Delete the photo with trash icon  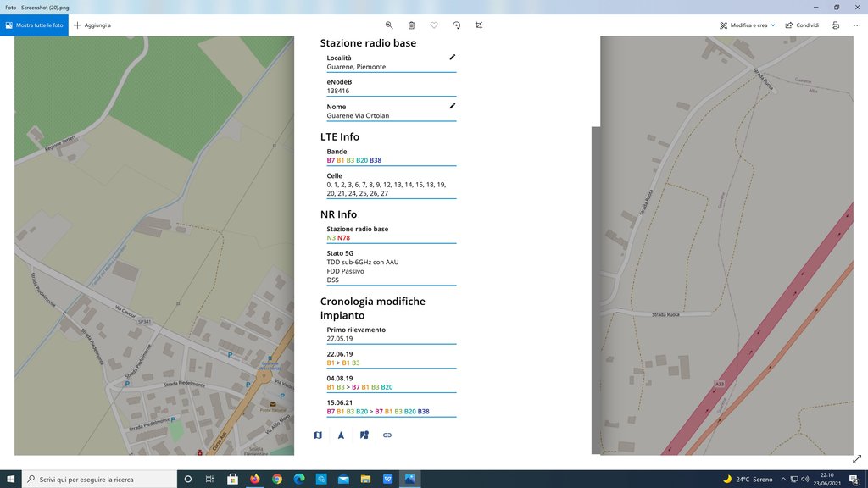click(x=411, y=25)
